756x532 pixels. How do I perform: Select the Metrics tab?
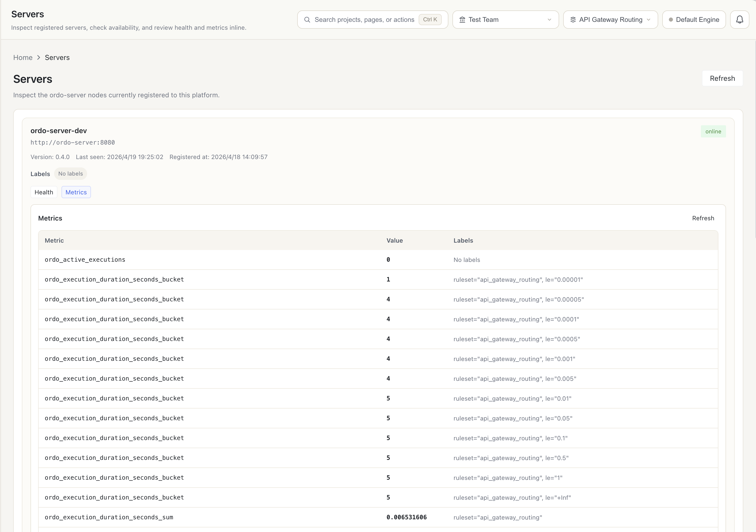point(76,192)
